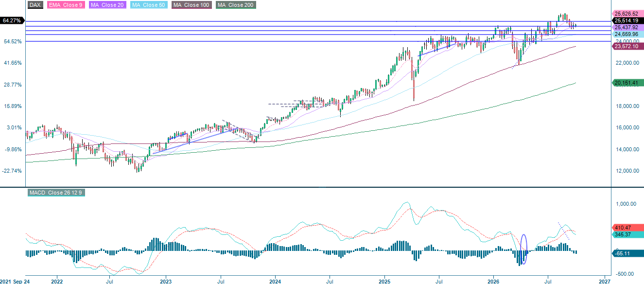Click the 2027 year label on time axis

click(x=604, y=281)
